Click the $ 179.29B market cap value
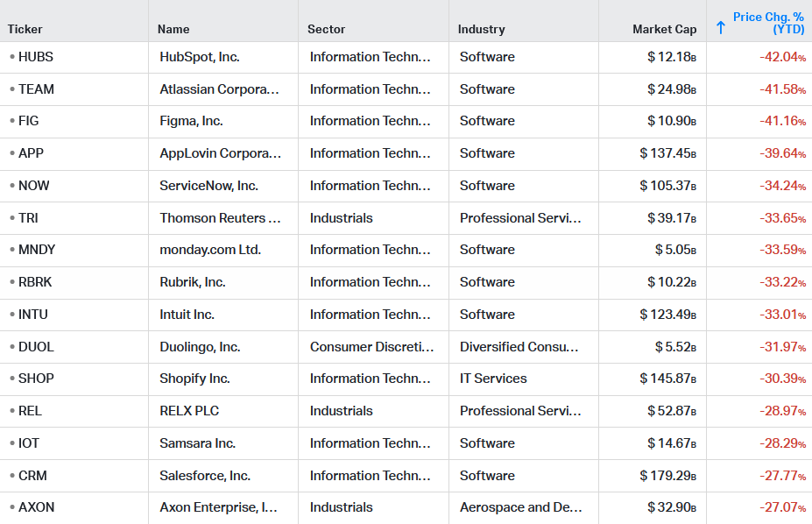The height and width of the screenshot is (524, 812). (x=668, y=475)
